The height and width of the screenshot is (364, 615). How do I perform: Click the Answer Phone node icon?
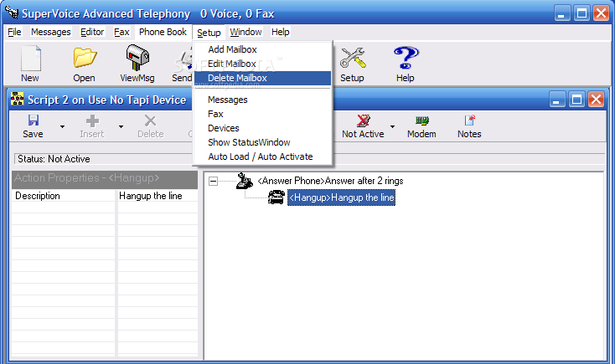(244, 180)
